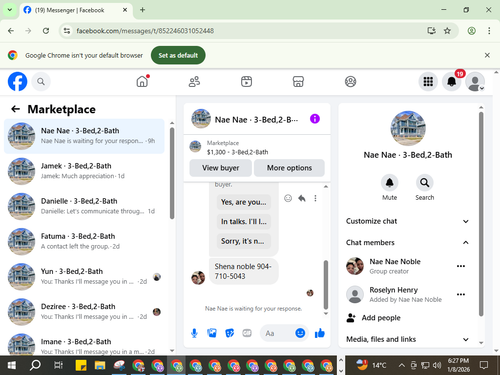The height and width of the screenshot is (375, 500).
Task: Dismiss default browser notification bar
Action: 487,55
